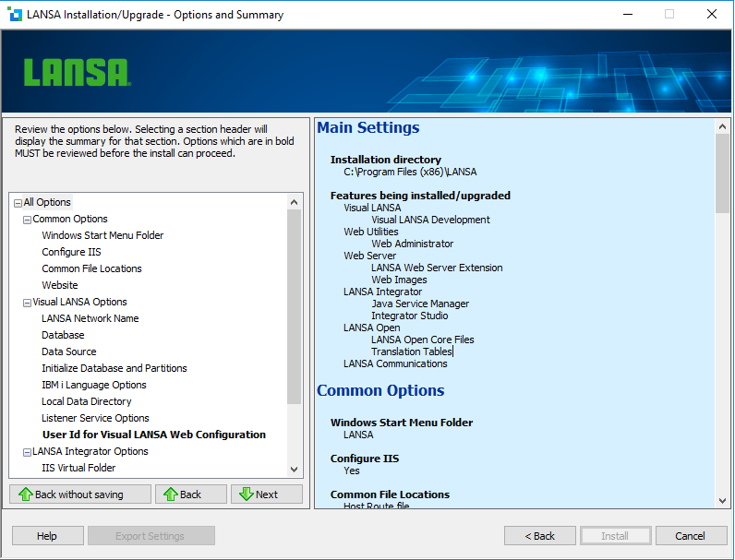The height and width of the screenshot is (560, 735).
Task: Collapse the Common Options section
Action: pyautogui.click(x=27, y=220)
